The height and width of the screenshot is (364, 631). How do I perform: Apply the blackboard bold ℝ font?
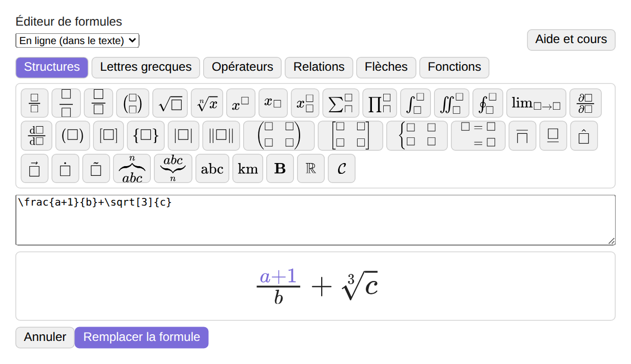tap(311, 169)
